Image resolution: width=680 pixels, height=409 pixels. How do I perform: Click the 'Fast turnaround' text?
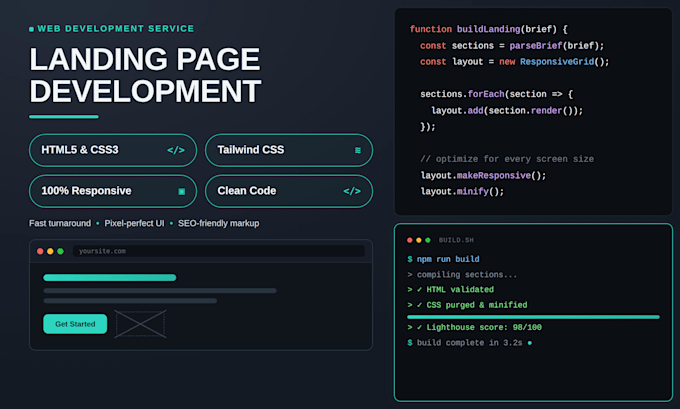tap(60, 223)
